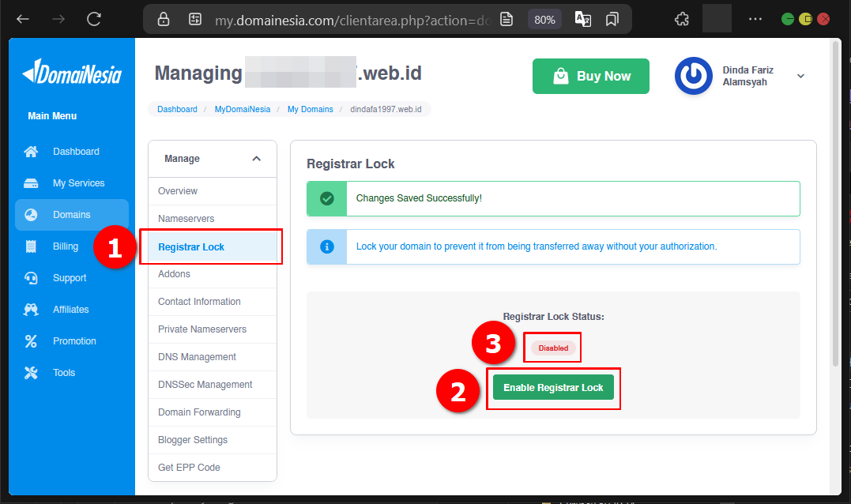851x504 pixels.
Task: Collapse the Manage panel chevron
Action: click(256, 159)
